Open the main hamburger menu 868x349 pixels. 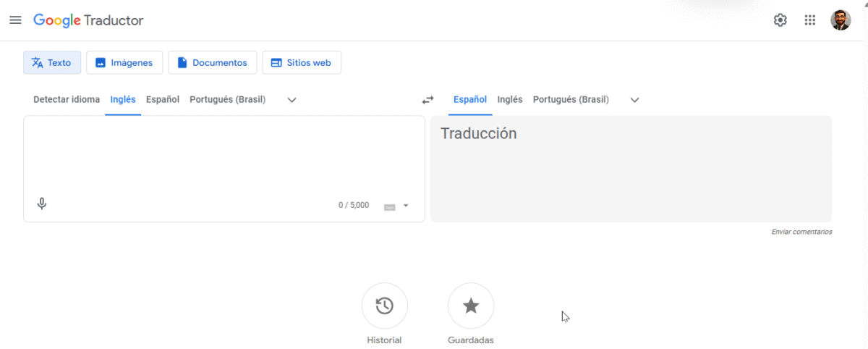tap(15, 20)
